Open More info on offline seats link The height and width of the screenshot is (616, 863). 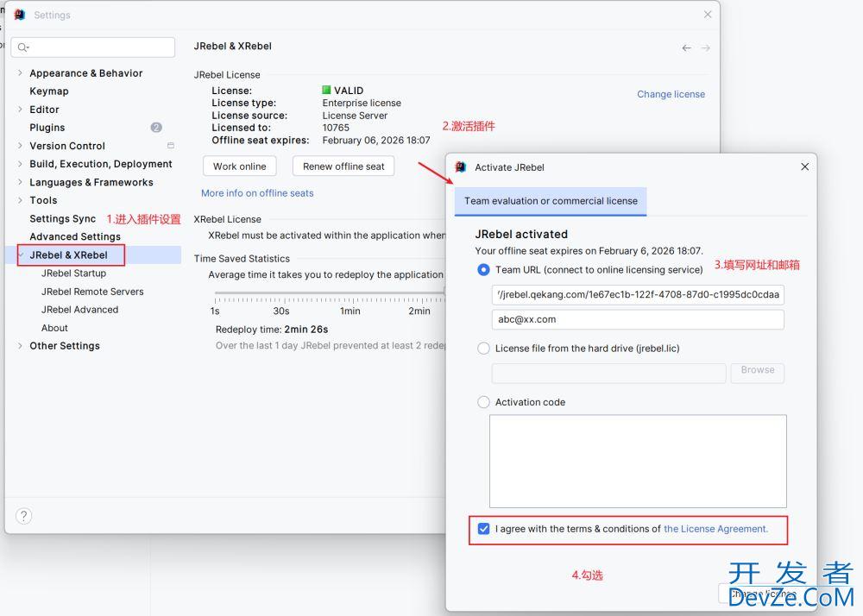[x=257, y=193]
